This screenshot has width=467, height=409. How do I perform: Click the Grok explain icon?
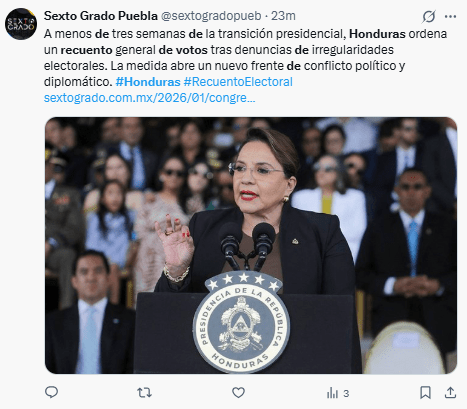pos(428,16)
